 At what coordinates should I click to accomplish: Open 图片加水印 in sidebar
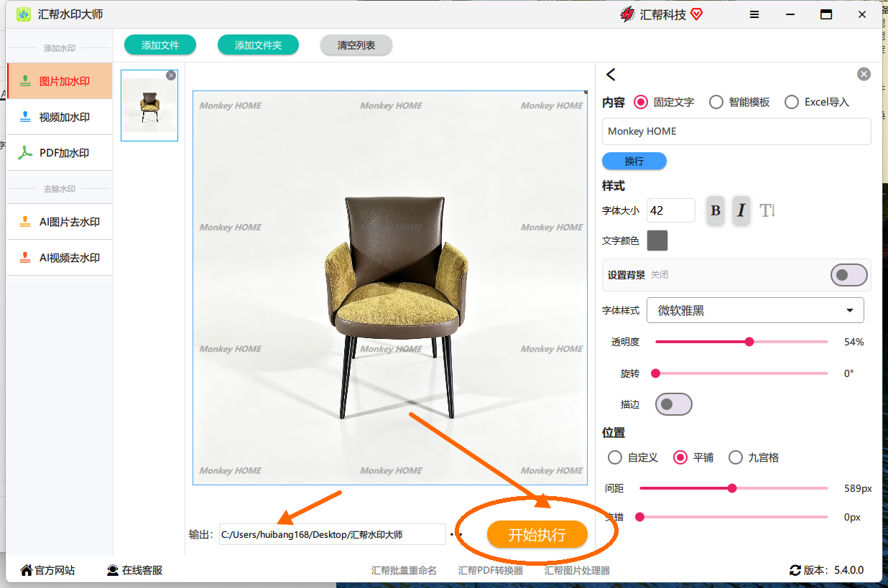click(60, 81)
